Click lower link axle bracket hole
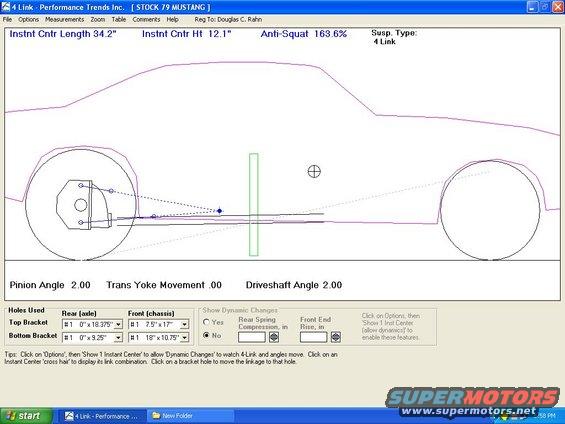Viewport: 565px width, 424px height. pos(81,223)
